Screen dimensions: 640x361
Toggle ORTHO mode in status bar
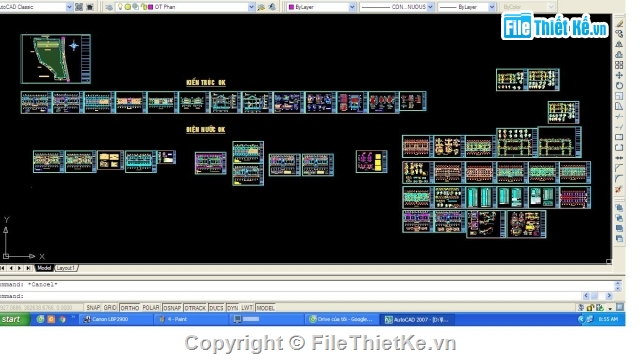(x=130, y=308)
